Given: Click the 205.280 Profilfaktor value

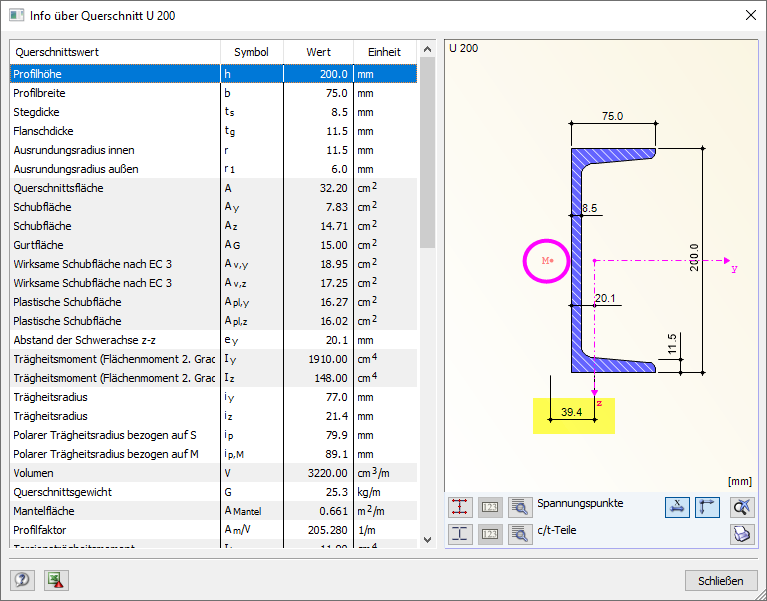Looking at the screenshot, I should click(x=318, y=530).
